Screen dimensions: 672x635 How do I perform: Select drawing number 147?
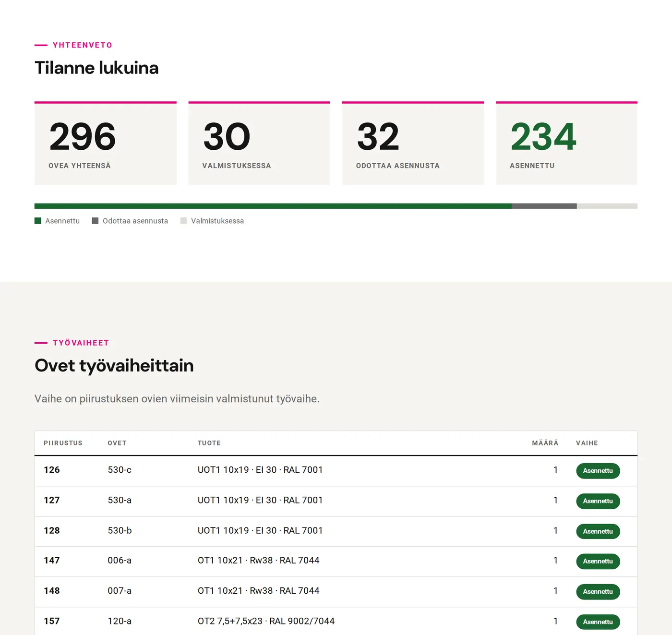pos(52,560)
